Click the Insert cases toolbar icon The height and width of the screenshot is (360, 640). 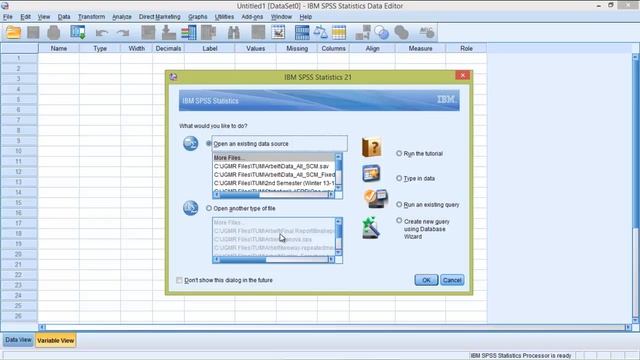pyautogui.click(x=258, y=32)
